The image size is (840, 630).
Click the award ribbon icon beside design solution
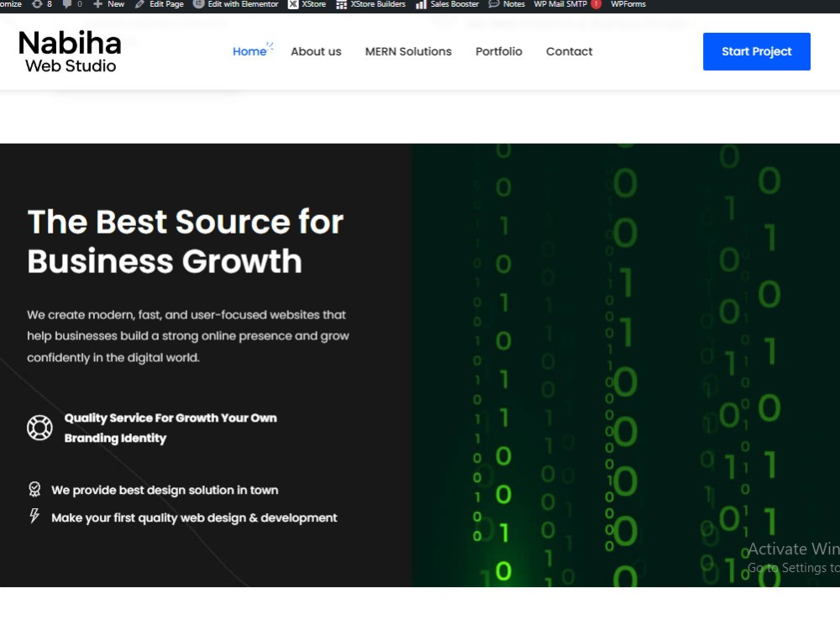(x=34, y=489)
